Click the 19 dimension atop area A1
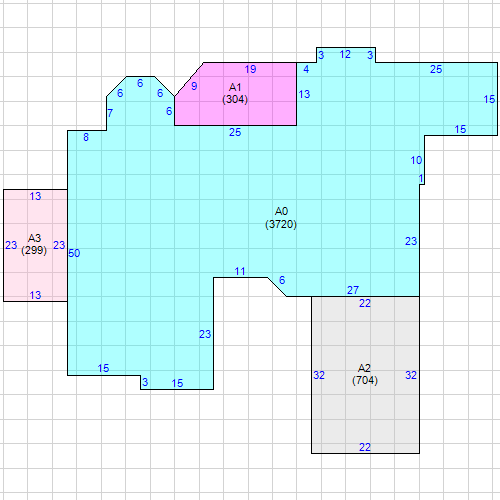Screen dimensions: 500x500 [250, 69]
